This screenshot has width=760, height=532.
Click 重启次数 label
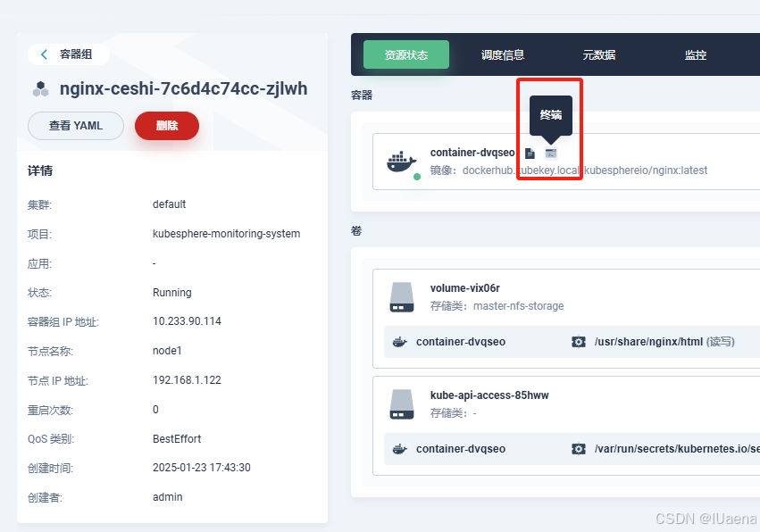(x=50, y=411)
